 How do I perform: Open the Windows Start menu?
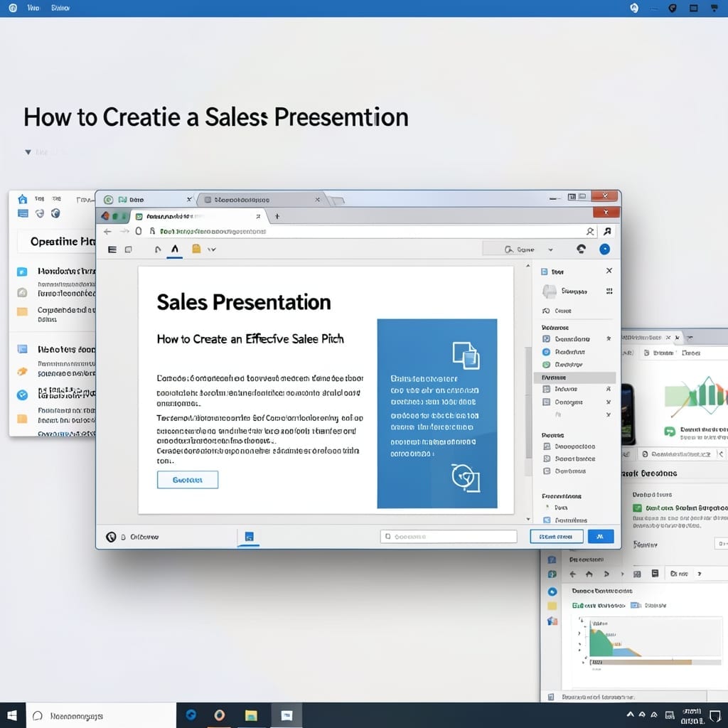click(12, 715)
